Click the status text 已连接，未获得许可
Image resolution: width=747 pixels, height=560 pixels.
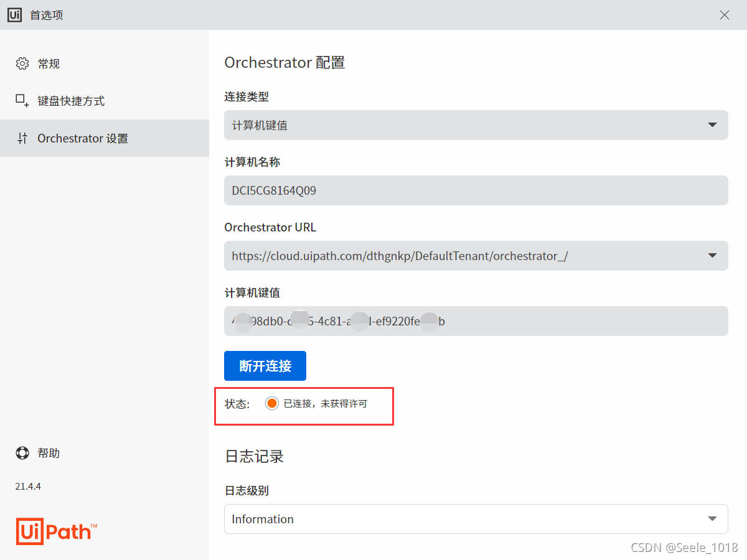tap(326, 404)
